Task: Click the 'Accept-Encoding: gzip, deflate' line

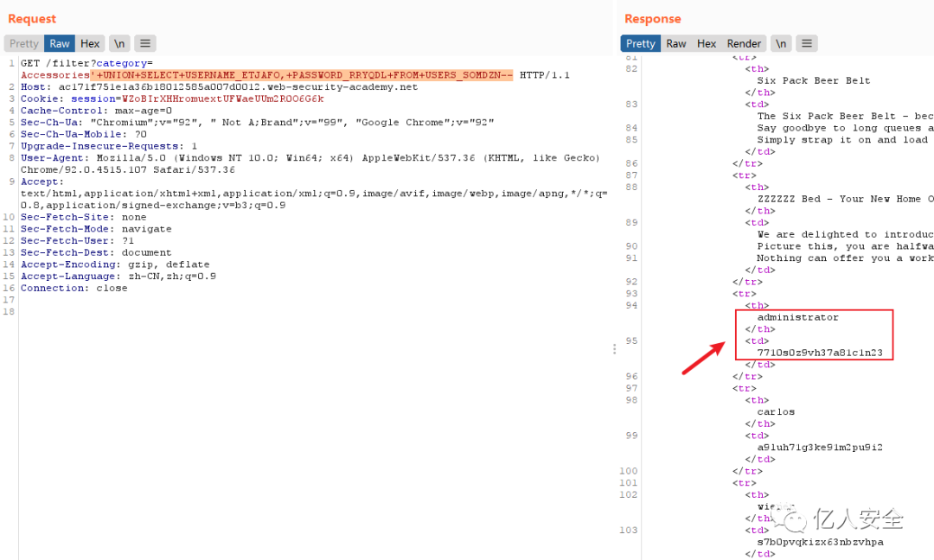Action: click(115, 264)
